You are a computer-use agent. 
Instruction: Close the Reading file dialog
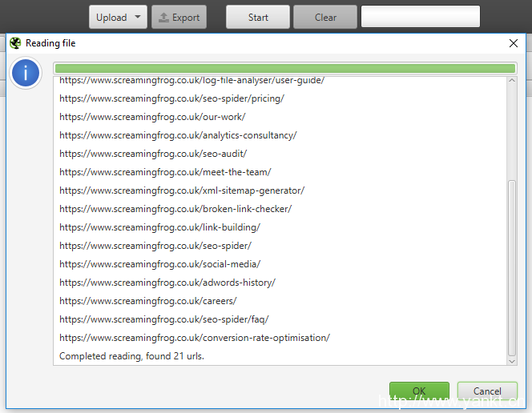tap(514, 43)
